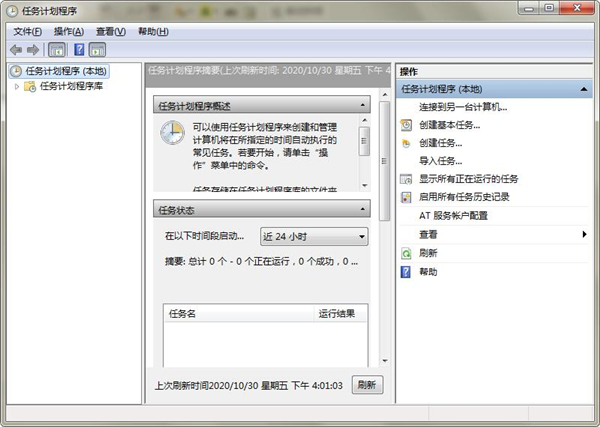Collapse the 任务计划程序概述 section
Screen dimensions: 600x427
362,105
